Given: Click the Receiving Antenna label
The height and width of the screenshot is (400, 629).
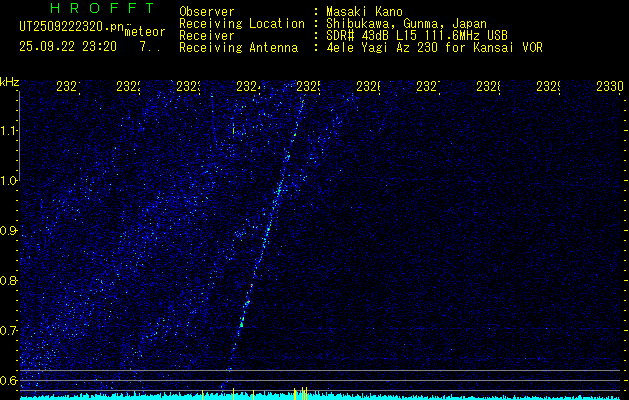Looking at the screenshot, I should pos(239,48).
